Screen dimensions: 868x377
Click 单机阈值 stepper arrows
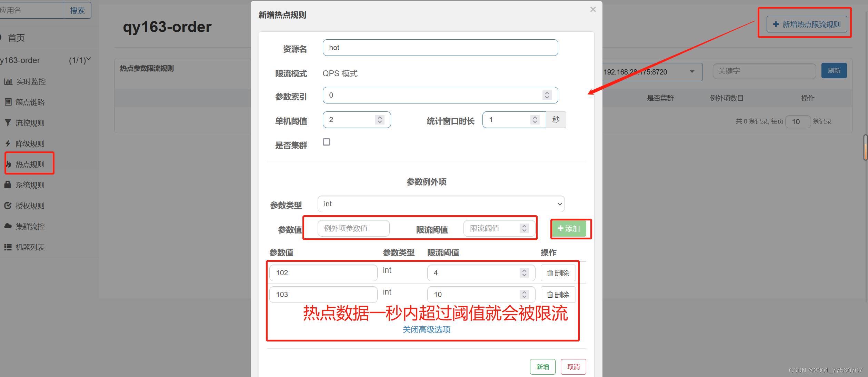coord(380,120)
